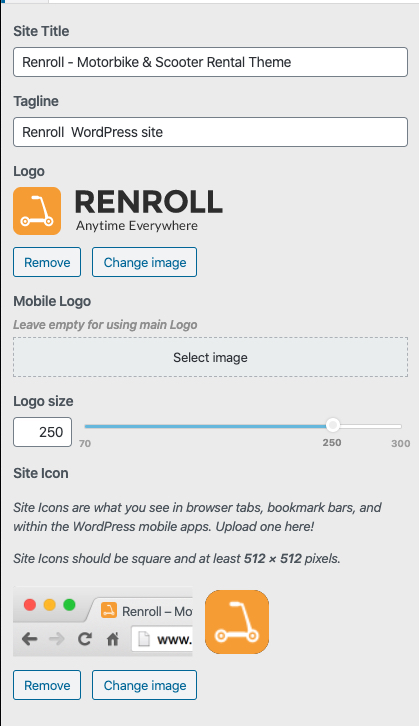Click the small favicon in preview tab

click(109, 610)
